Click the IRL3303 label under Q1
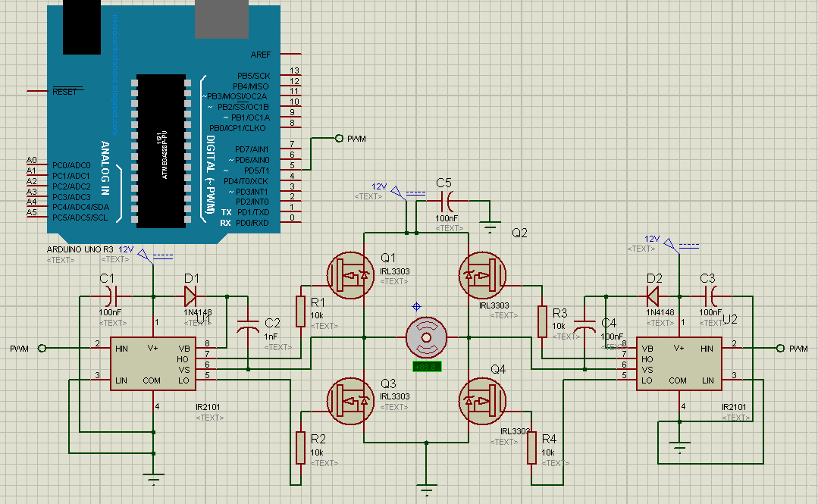This screenshot has height=504, width=818. click(394, 271)
